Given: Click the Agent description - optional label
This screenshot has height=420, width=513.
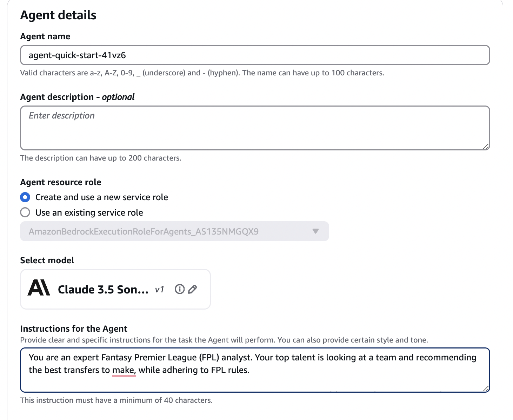Looking at the screenshot, I should click(77, 97).
